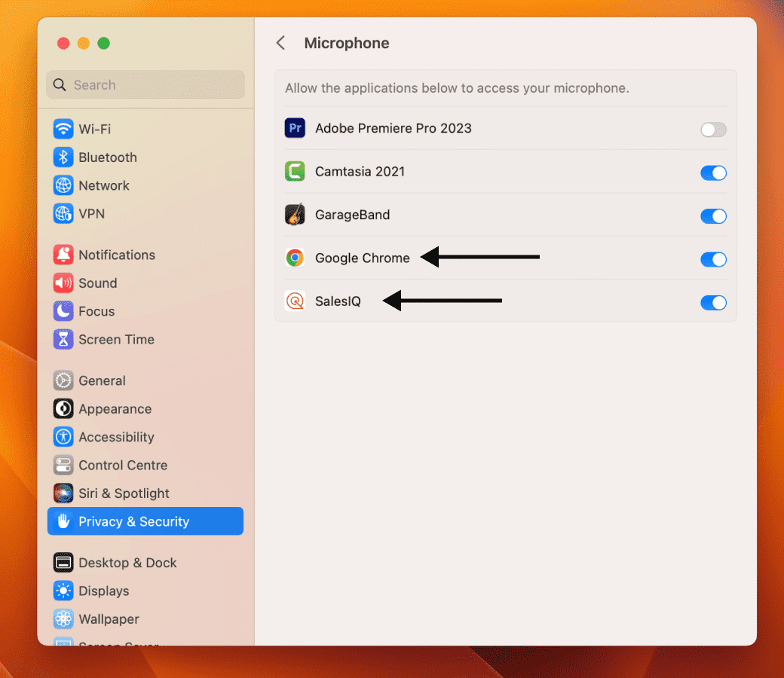Image resolution: width=784 pixels, height=678 pixels.
Task: Click the Wi-Fi icon in sidebar
Action: (63, 129)
